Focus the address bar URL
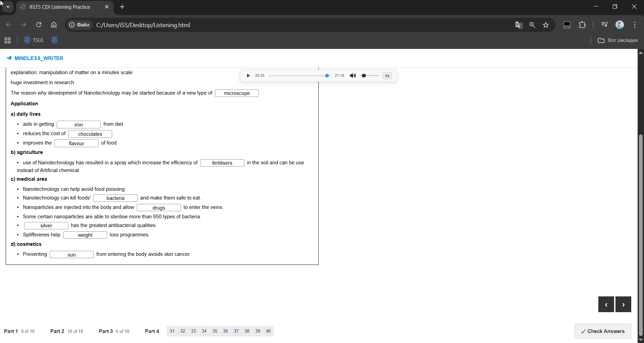Screen dimensions: 644x343 [x=143, y=25]
